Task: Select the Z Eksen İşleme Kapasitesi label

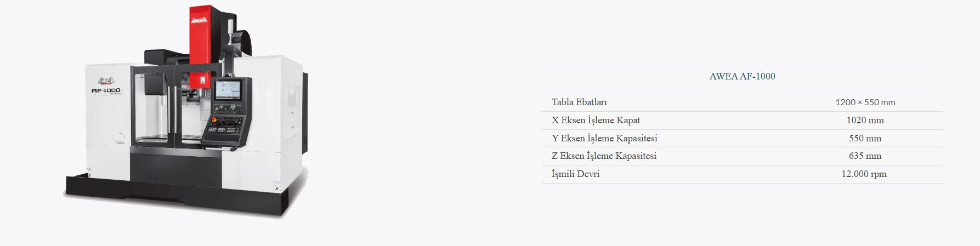Action: [x=604, y=156]
